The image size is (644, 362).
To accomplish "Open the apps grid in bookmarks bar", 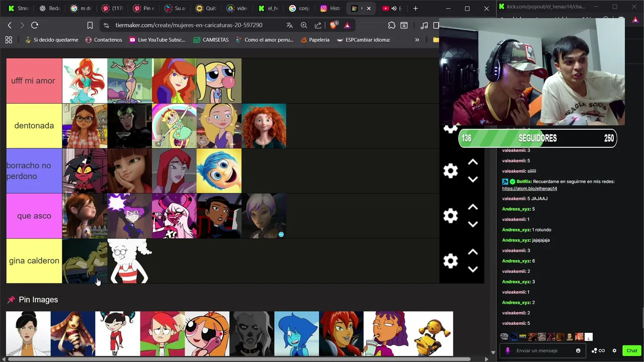I will [x=9, y=40].
